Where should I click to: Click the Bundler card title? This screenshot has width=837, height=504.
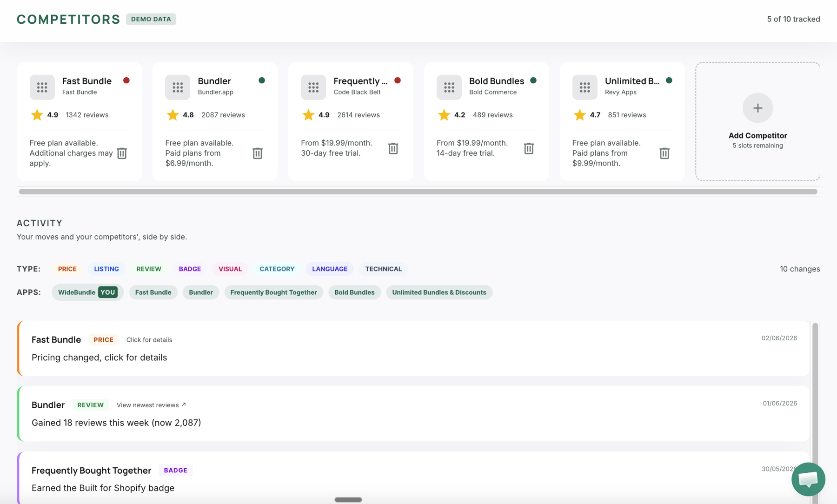[214, 81]
